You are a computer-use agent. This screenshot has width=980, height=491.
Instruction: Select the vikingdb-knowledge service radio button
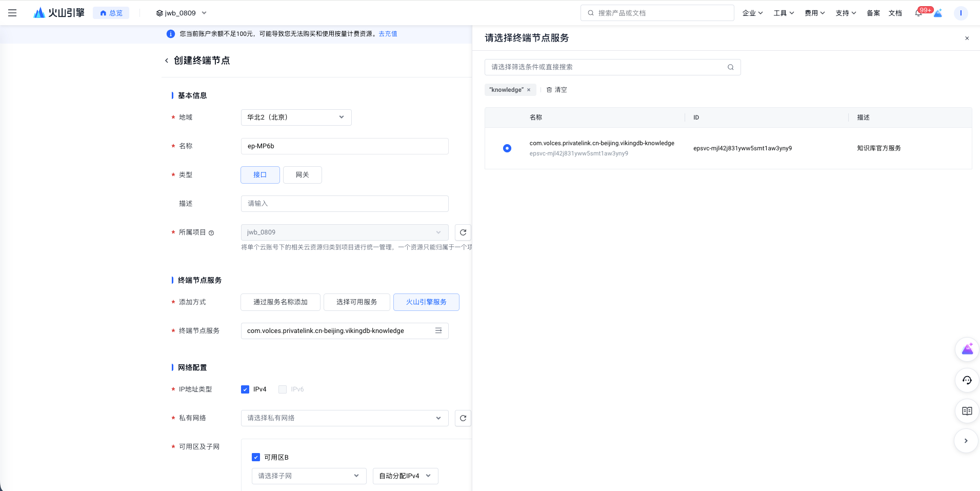coord(507,148)
